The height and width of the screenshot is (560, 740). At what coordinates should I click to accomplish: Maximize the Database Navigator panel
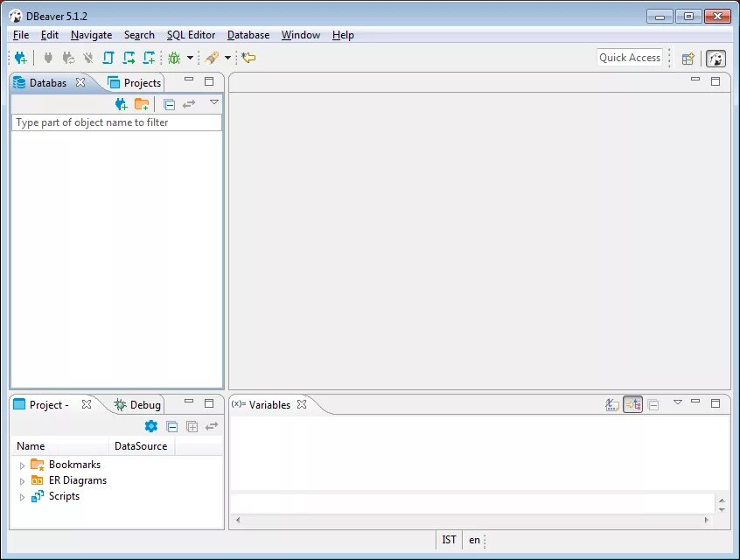209,81
